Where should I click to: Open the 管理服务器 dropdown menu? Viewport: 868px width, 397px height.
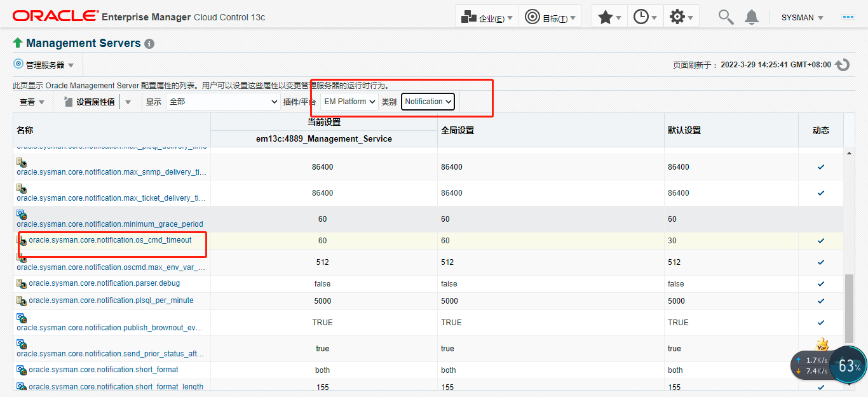click(44, 65)
